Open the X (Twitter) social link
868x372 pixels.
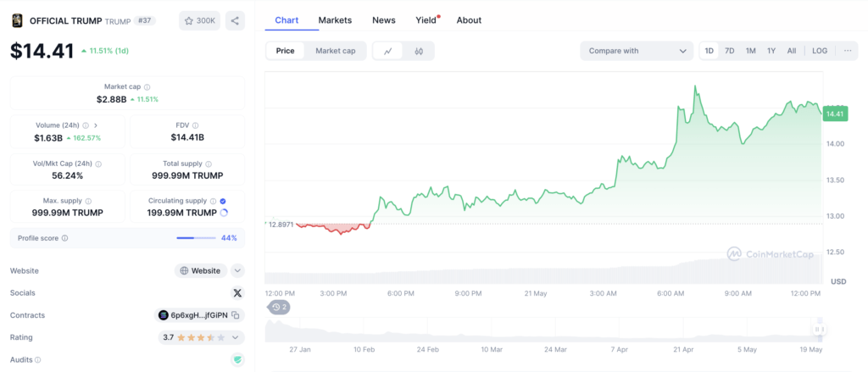tap(237, 293)
